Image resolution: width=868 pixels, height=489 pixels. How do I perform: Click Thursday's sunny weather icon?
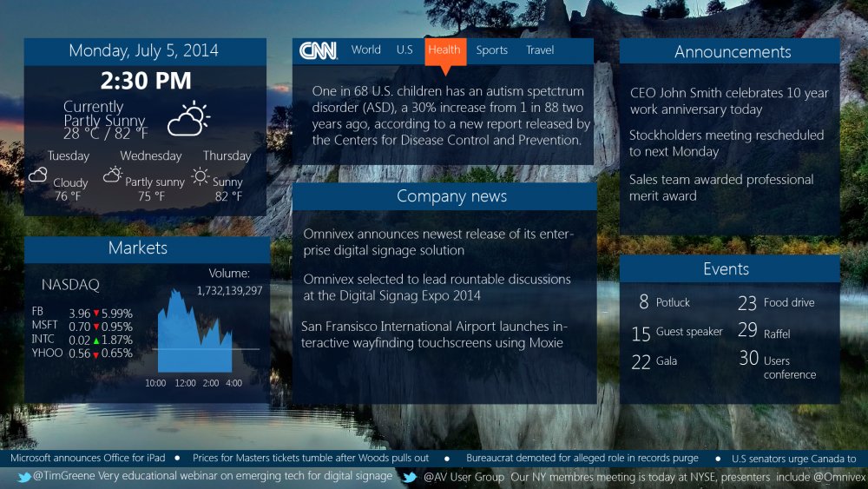[200, 176]
